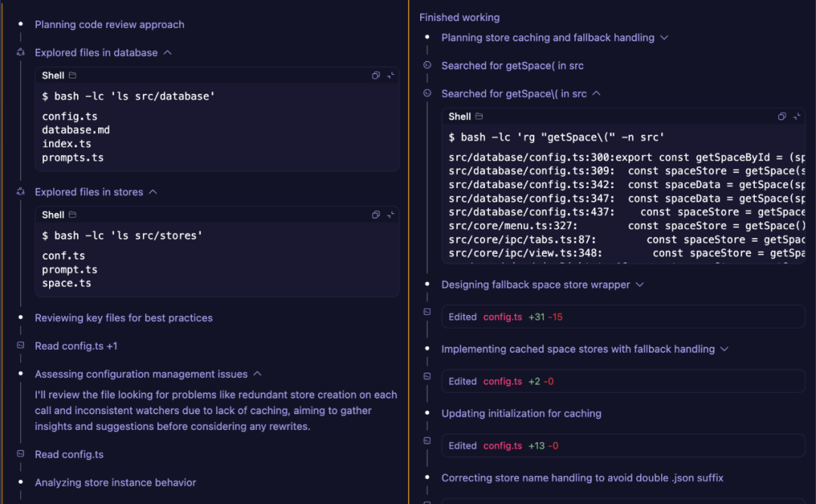Copy the 'ls src/stores' shell output
This screenshot has height=504, width=816.
point(376,215)
